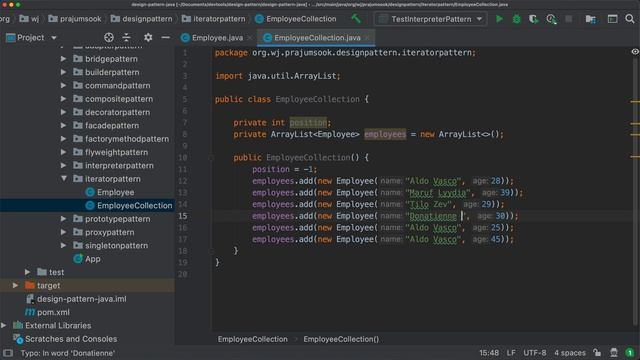The image size is (640, 360).
Task: Click the 15:48 cursor position indicator
Action: [489, 353]
